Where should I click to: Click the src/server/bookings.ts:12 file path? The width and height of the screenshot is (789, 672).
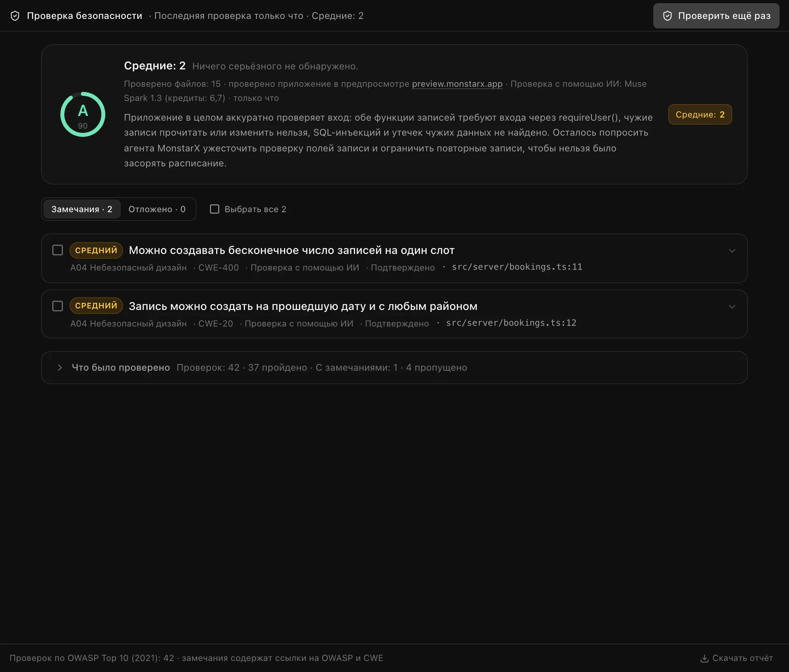[x=511, y=323]
